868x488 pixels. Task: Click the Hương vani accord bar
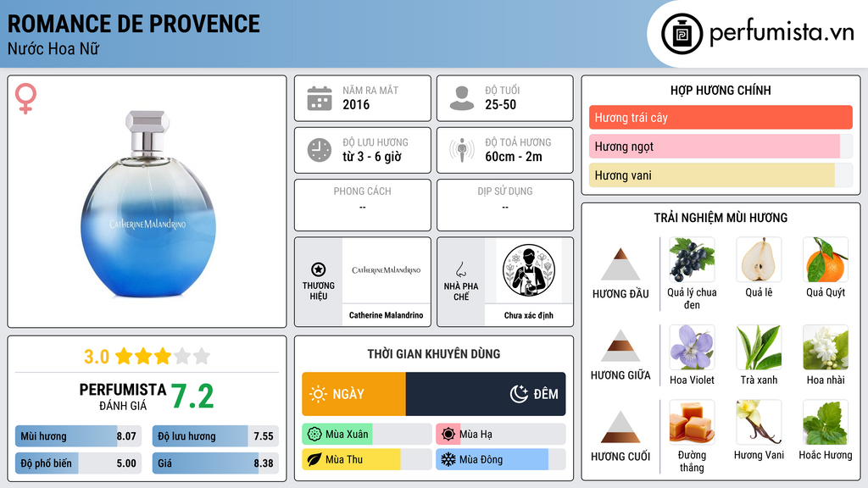click(721, 175)
